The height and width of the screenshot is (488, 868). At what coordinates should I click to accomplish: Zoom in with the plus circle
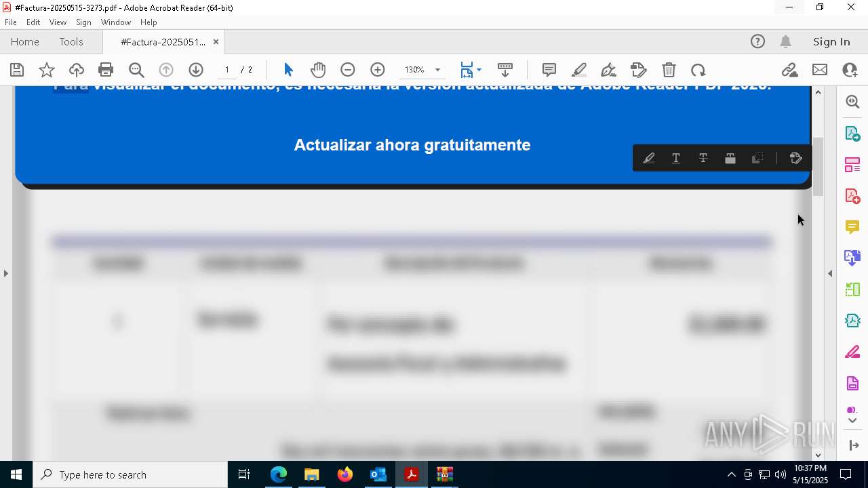coord(378,70)
